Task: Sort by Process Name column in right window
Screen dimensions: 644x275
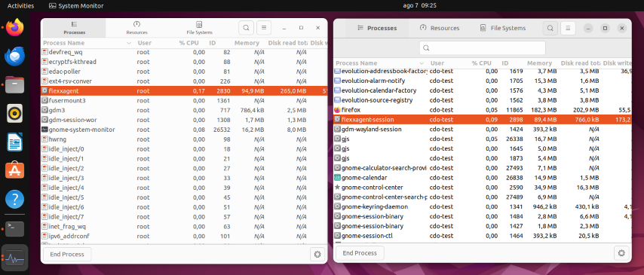Action: pyautogui.click(x=380, y=63)
